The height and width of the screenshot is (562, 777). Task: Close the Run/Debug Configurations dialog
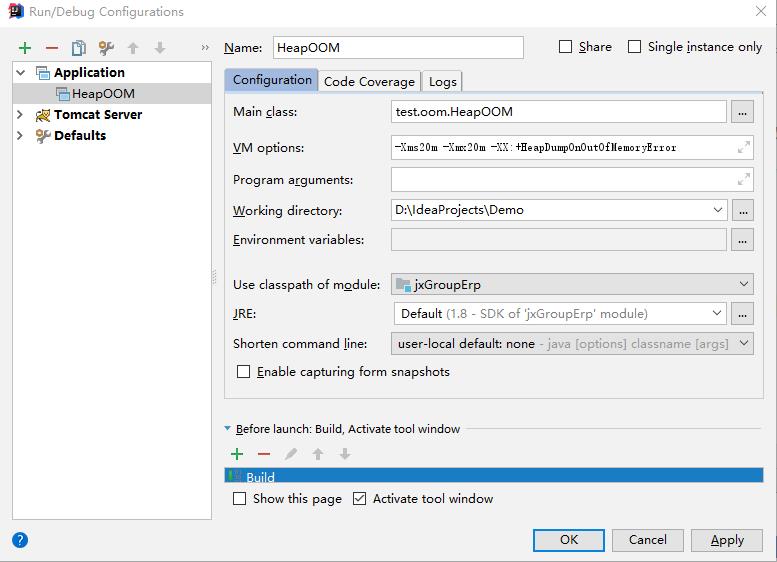pyautogui.click(x=761, y=11)
